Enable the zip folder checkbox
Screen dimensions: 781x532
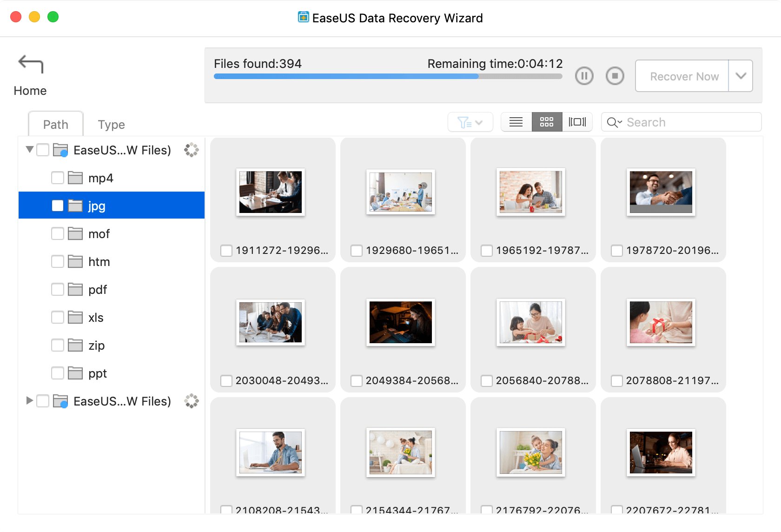click(58, 346)
